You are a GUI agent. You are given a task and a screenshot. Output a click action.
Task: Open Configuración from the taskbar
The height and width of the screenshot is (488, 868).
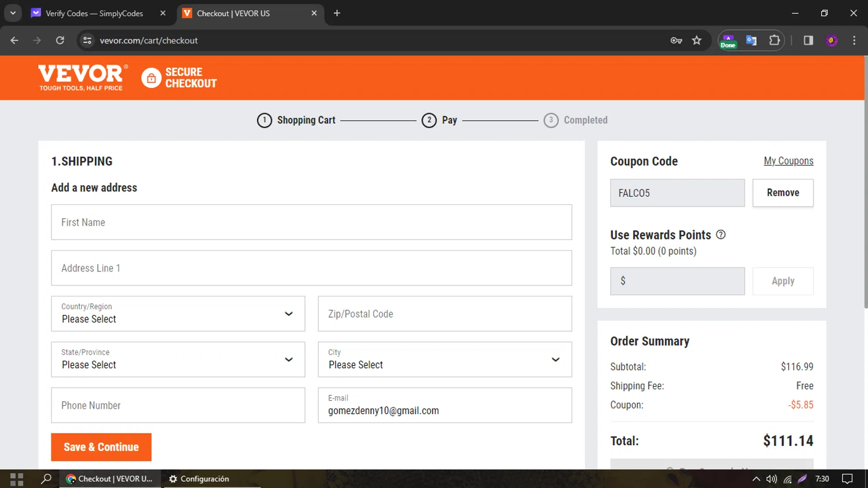(x=199, y=479)
